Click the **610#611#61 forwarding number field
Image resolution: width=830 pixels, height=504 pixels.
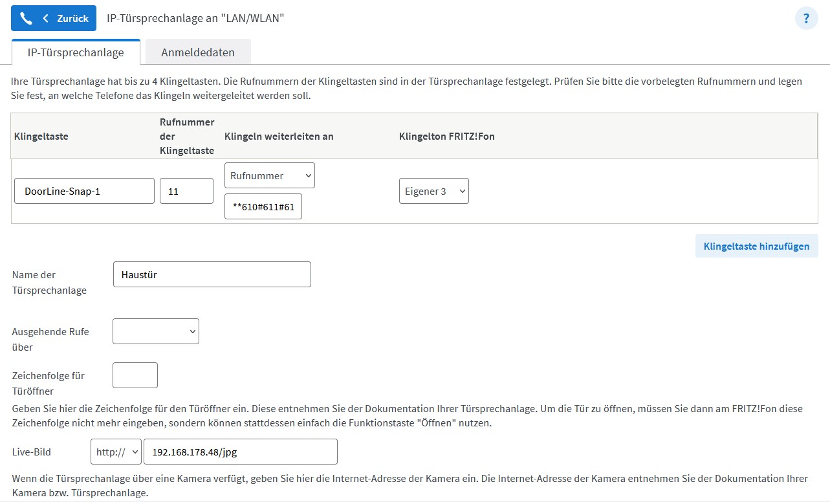point(263,207)
